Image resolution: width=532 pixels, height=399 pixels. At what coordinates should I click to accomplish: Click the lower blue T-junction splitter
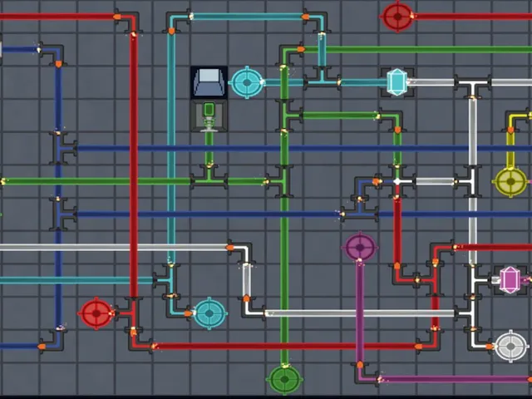click(x=62, y=214)
